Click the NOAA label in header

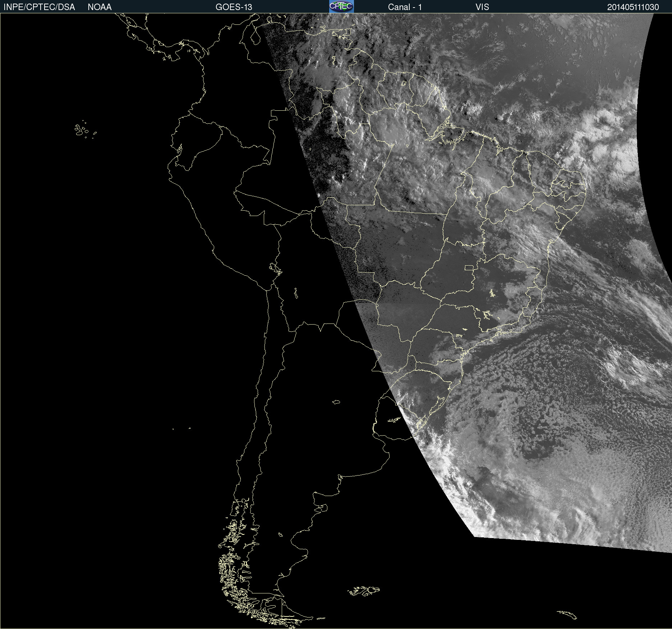tap(100, 7)
